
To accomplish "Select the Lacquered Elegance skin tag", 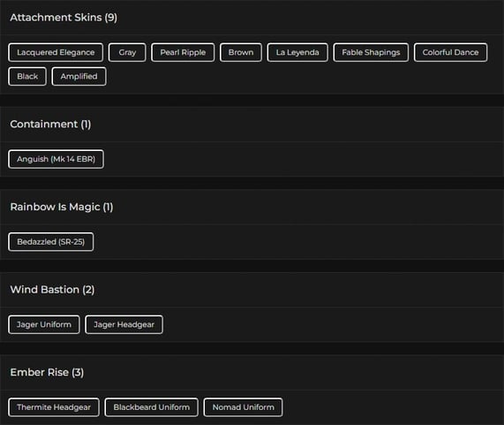I will coord(56,52).
